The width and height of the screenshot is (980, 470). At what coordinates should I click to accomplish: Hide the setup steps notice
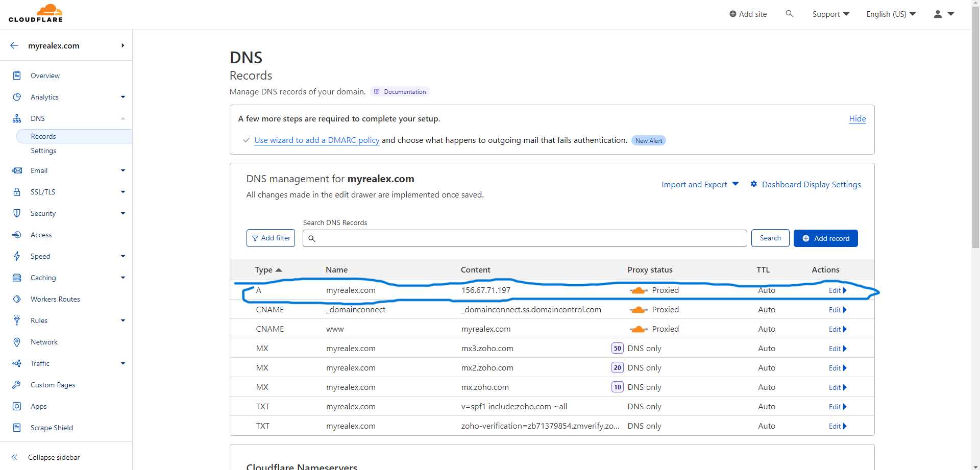tap(857, 119)
